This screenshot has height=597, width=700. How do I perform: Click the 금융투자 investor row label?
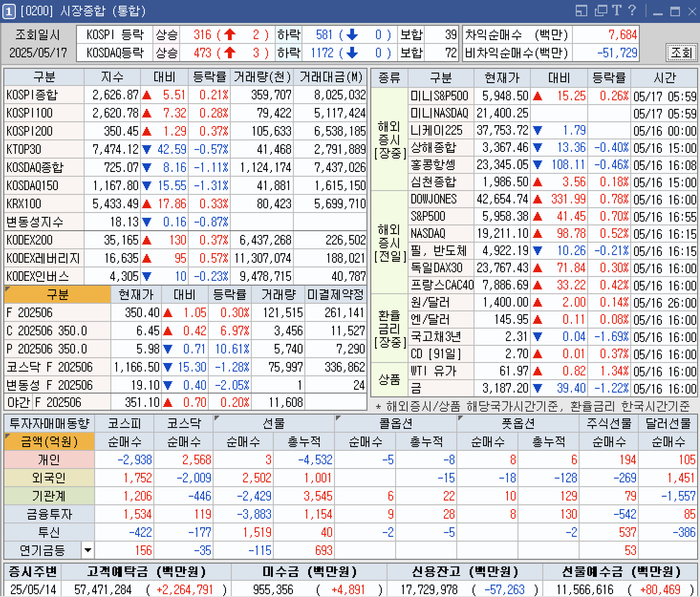tap(49, 514)
